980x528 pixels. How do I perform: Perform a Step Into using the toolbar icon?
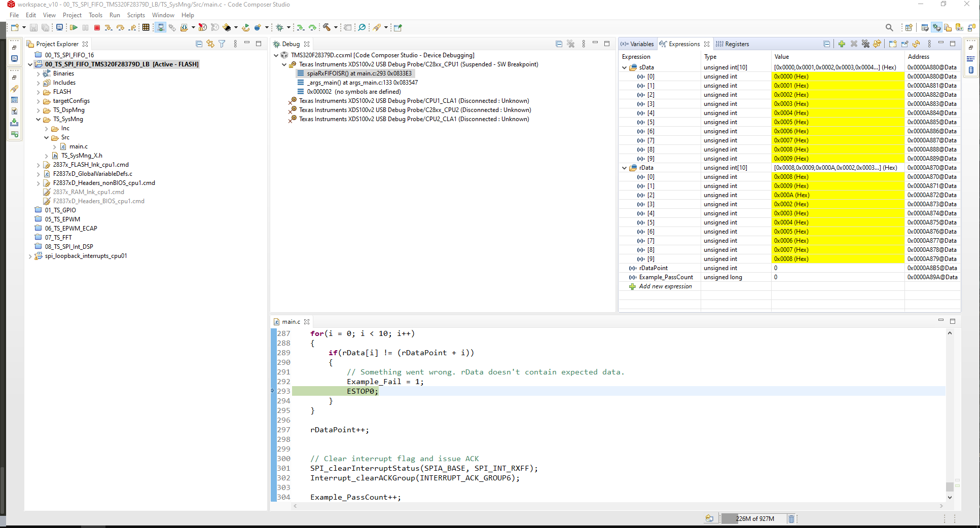point(108,27)
